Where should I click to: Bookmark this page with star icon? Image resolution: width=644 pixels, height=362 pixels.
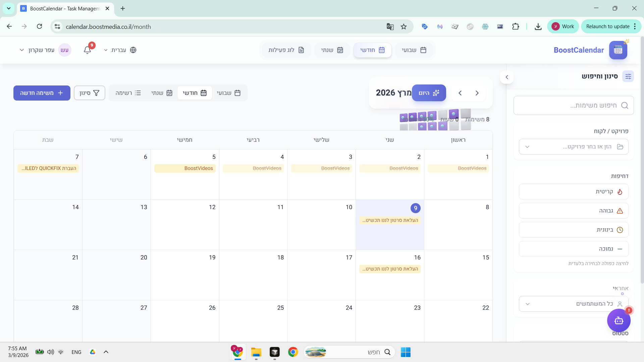[404, 26]
